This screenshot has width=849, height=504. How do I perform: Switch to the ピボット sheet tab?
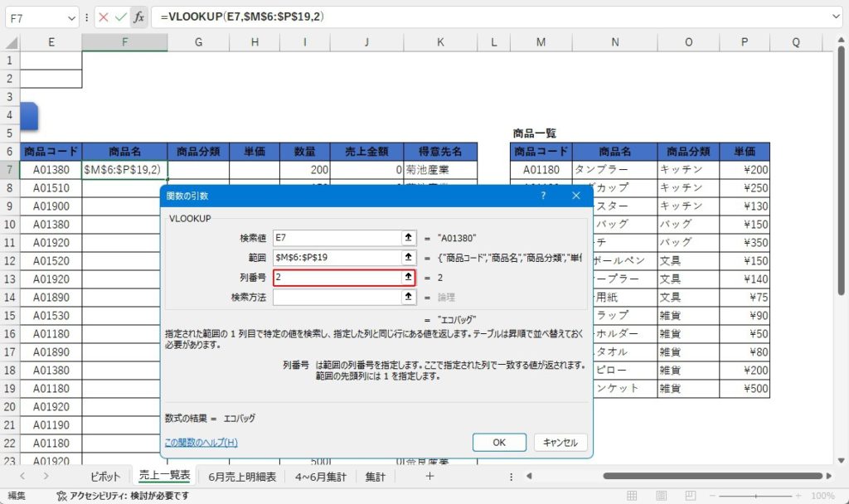(x=105, y=477)
